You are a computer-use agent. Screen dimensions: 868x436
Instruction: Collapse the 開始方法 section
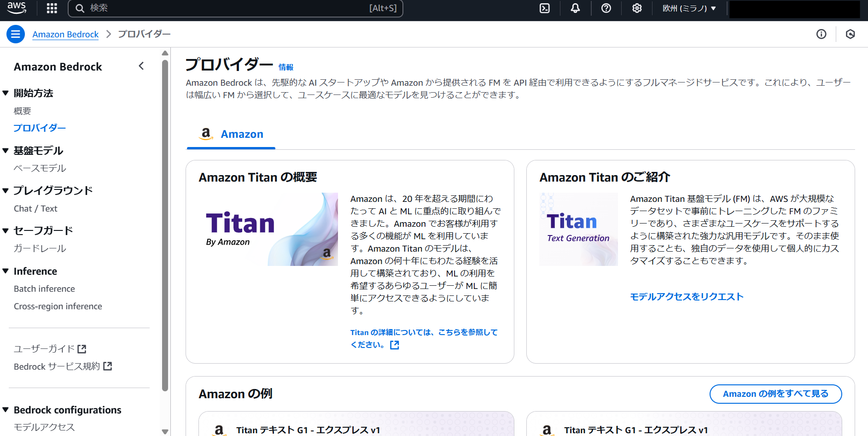[x=6, y=93]
